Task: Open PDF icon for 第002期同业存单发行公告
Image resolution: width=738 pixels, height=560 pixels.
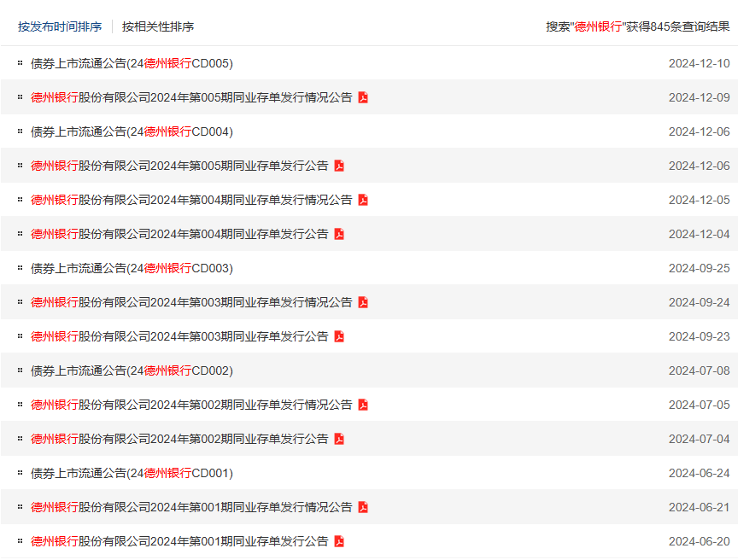Action: coord(339,439)
